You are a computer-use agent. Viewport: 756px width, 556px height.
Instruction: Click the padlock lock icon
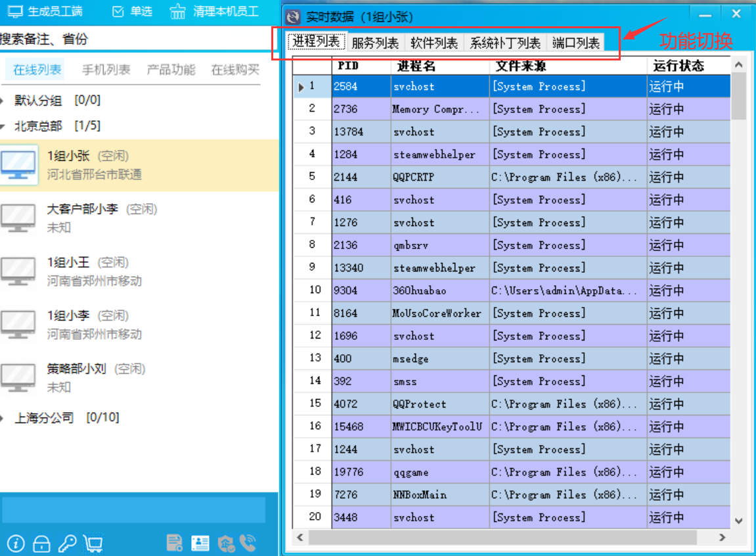click(41, 544)
